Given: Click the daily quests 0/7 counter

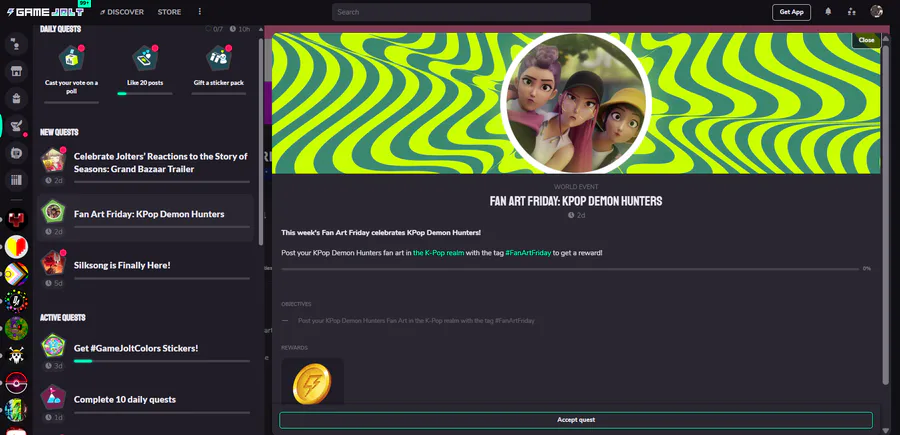Looking at the screenshot, I should (214, 29).
